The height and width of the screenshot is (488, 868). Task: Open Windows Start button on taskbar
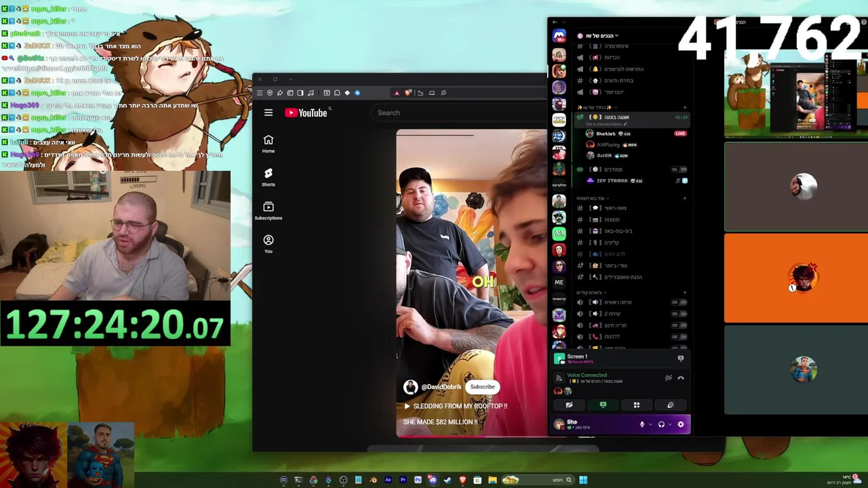583,480
